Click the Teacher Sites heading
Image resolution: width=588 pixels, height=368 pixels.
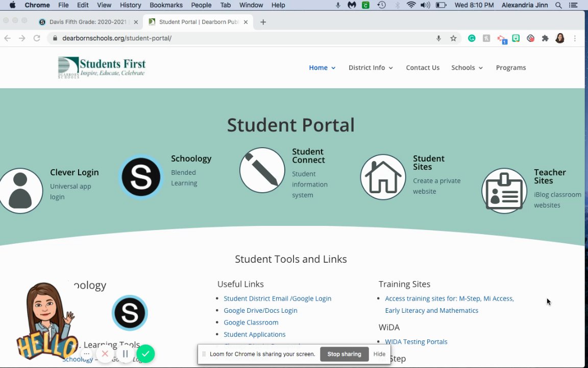[550, 176]
